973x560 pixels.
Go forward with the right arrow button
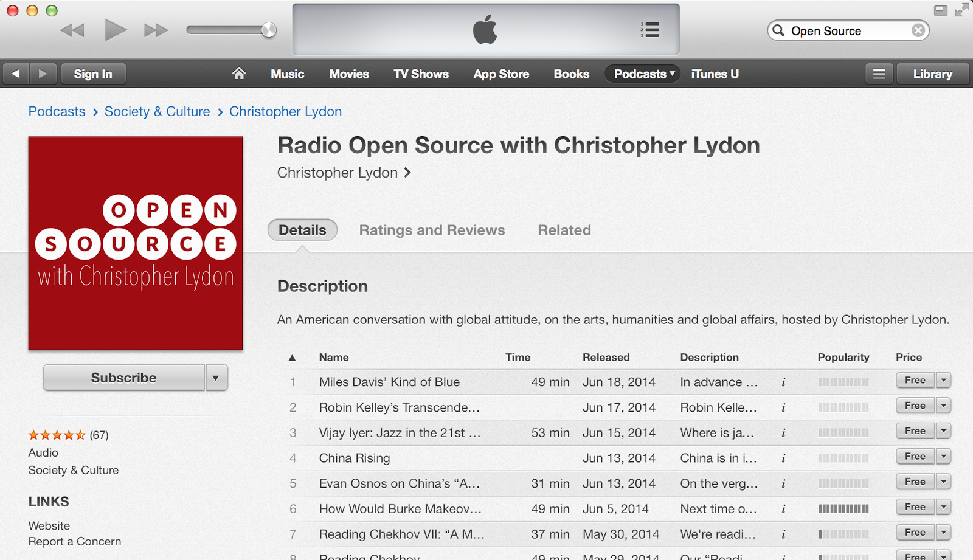pyautogui.click(x=43, y=74)
